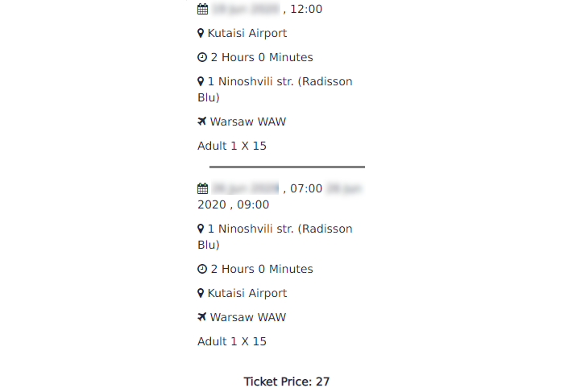Click the first airplane icon for Warsaw WAW
572x392 pixels.
click(x=201, y=121)
